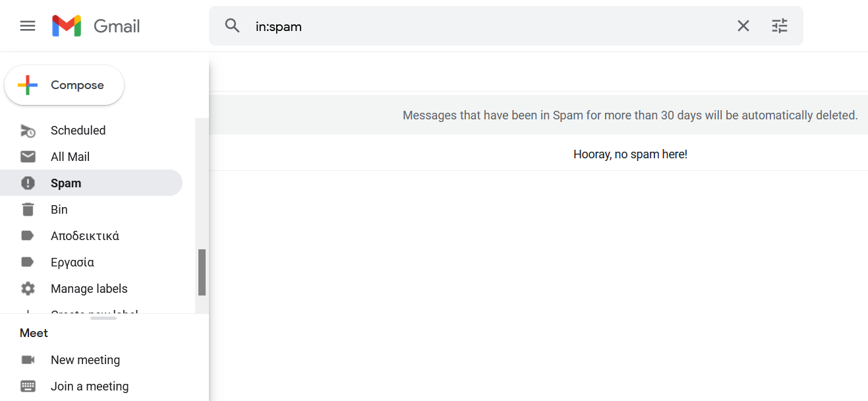Open advanced search options

click(780, 26)
